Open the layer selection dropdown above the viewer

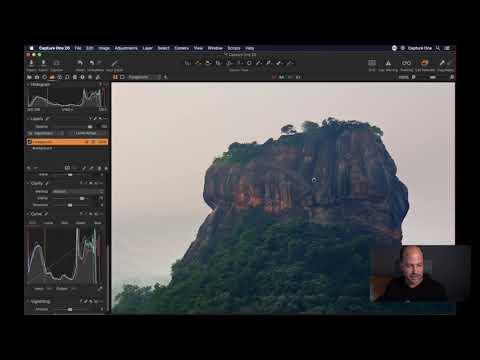(144, 77)
